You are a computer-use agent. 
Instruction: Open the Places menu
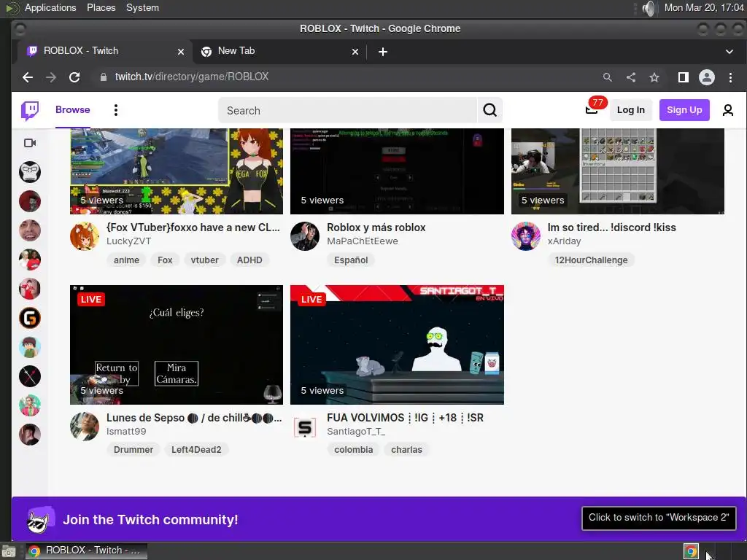click(x=101, y=7)
